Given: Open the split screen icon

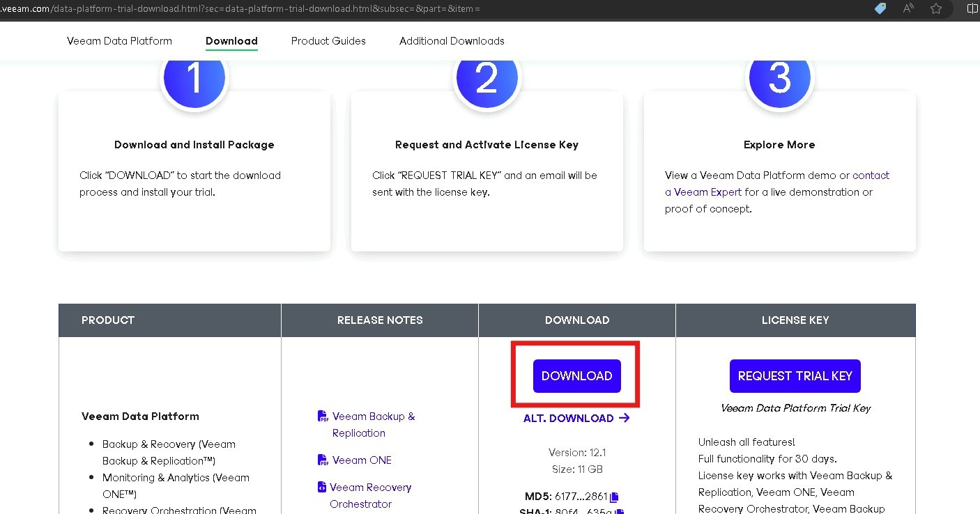Looking at the screenshot, I should click(x=973, y=8).
